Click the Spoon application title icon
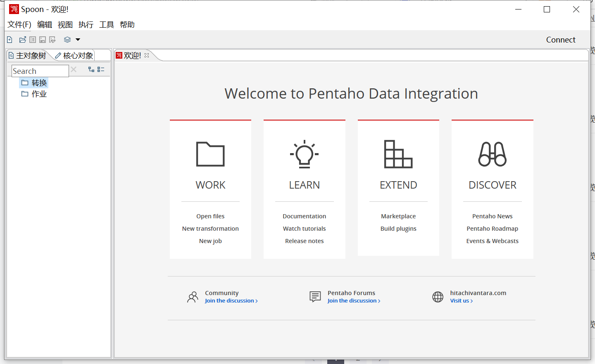This screenshot has width=595, height=364. 14,9
